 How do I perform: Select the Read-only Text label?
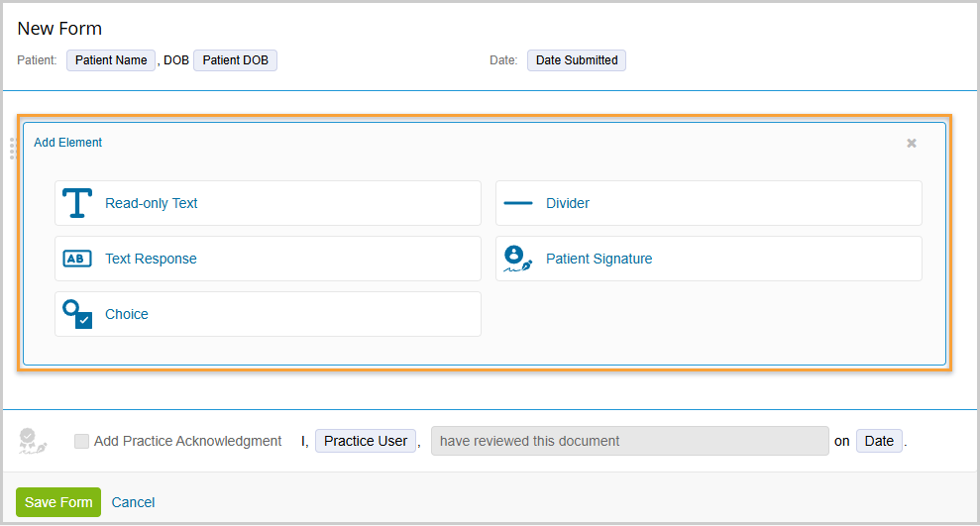click(152, 203)
